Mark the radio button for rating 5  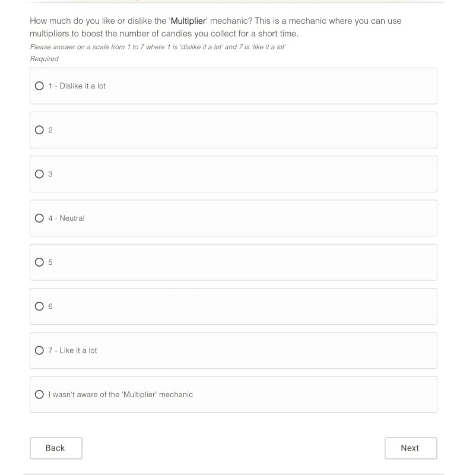[39, 262]
